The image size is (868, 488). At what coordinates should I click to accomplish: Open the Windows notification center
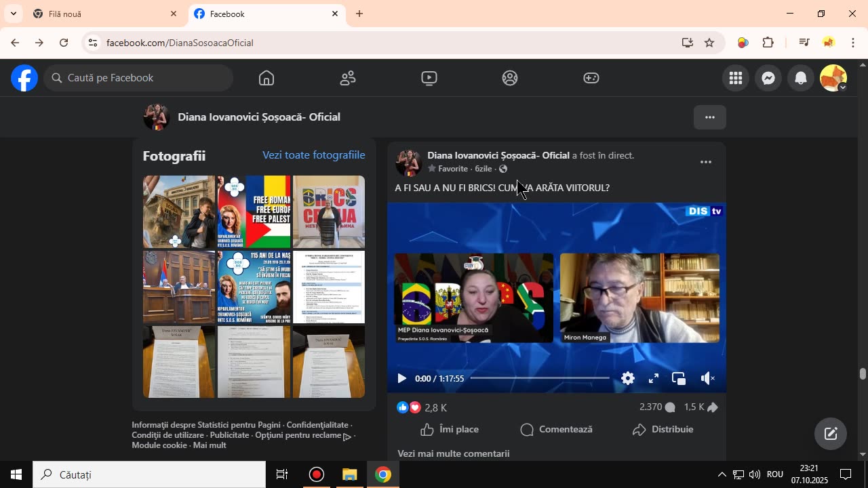[x=846, y=474]
